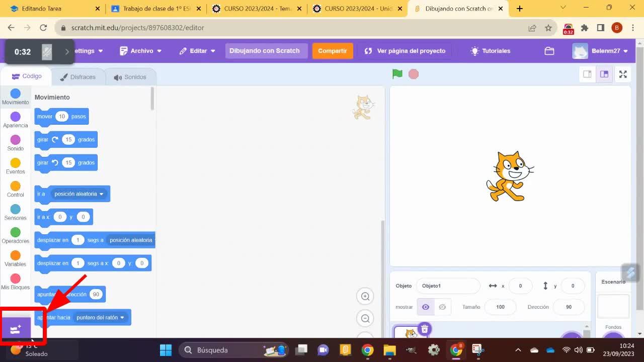Select the Sensores blocks category
The width and height of the screenshot is (644, 362).
pyautogui.click(x=16, y=213)
